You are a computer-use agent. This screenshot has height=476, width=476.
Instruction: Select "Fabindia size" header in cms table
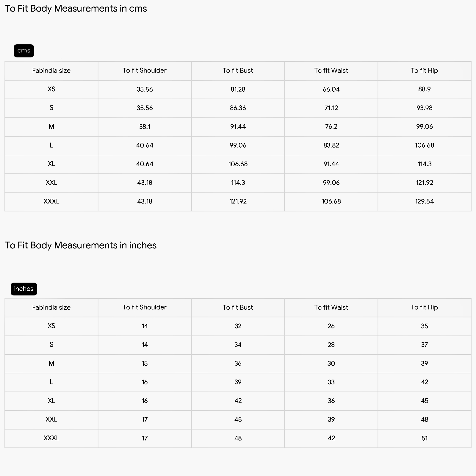point(51,71)
